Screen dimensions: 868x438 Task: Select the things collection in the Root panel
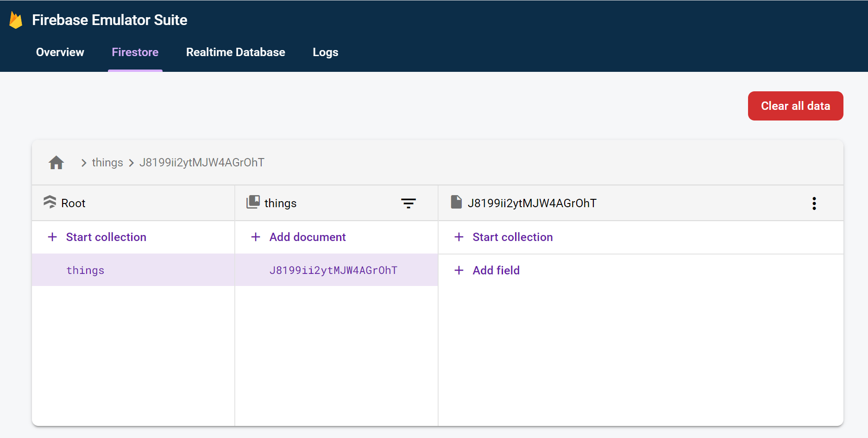85,270
